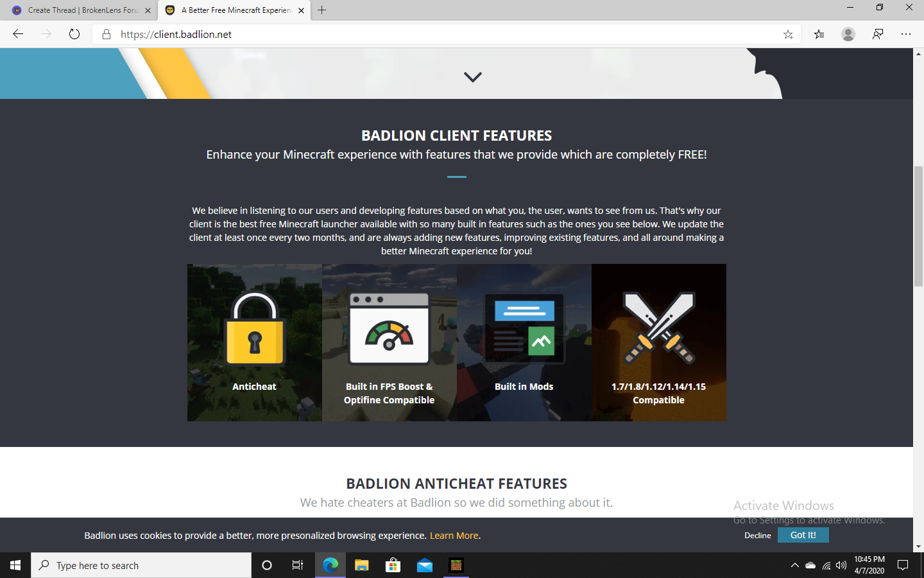Click the Built in Mods icon
The width and height of the screenshot is (924, 578).
(524, 329)
